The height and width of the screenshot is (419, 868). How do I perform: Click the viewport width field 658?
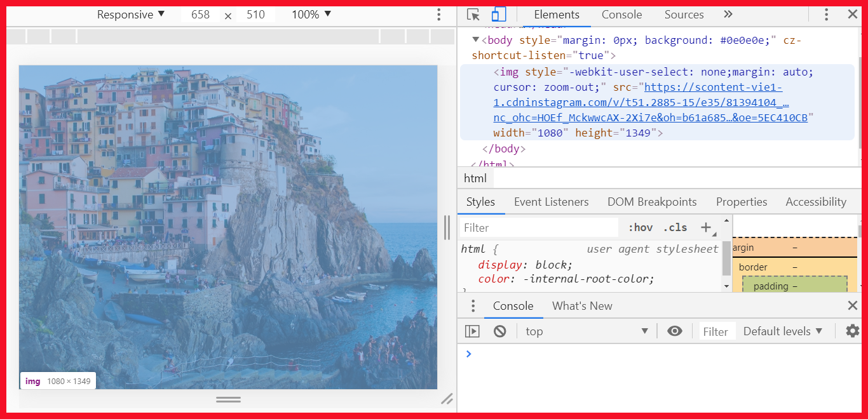click(x=200, y=15)
